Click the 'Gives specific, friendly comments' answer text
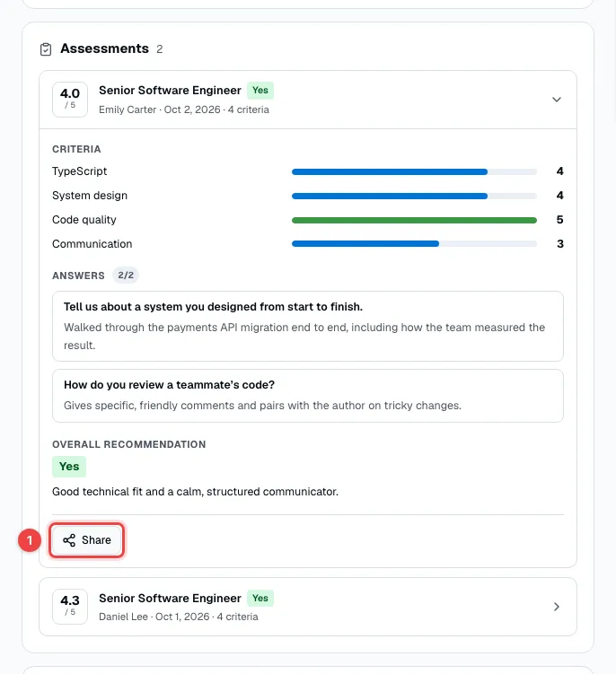The image size is (616, 674). [x=262, y=406]
